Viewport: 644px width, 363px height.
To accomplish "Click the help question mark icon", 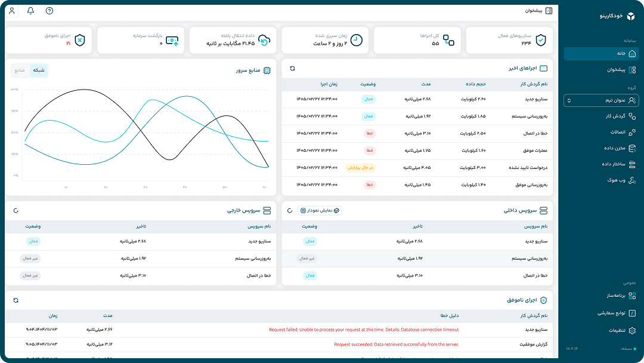I will [49, 11].
